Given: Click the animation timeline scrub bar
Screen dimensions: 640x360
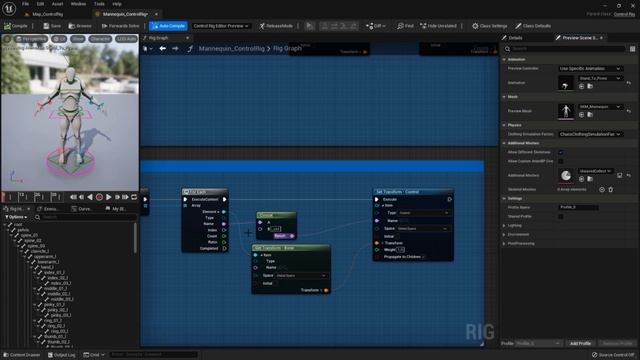Looking at the screenshot, I should click(33, 197).
